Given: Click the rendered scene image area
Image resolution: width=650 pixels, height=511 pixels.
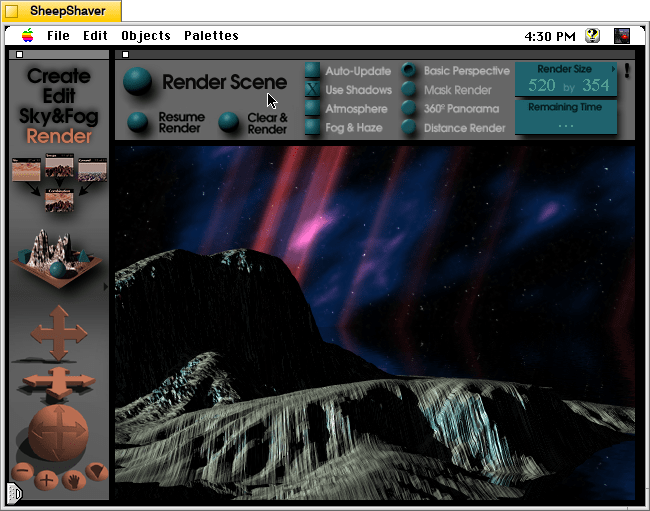Looking at the screenshot, I should coord(375,322).
